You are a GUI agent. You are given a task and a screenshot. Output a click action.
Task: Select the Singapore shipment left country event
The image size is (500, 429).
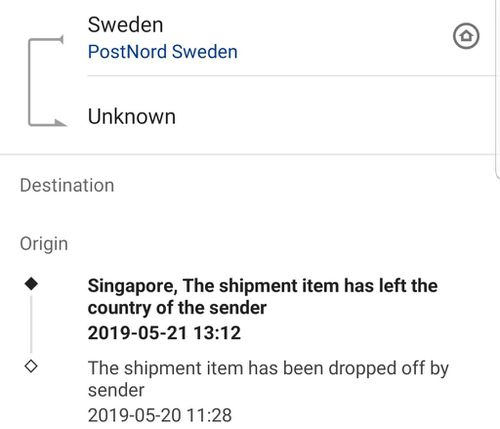coord(263,297)
